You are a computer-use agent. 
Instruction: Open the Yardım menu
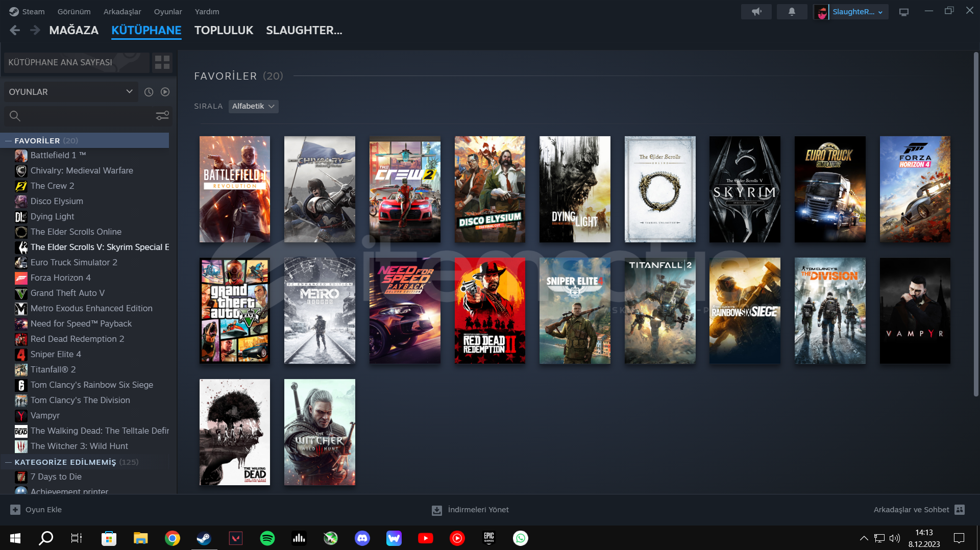pyautogui.click(x=207, y=12)
